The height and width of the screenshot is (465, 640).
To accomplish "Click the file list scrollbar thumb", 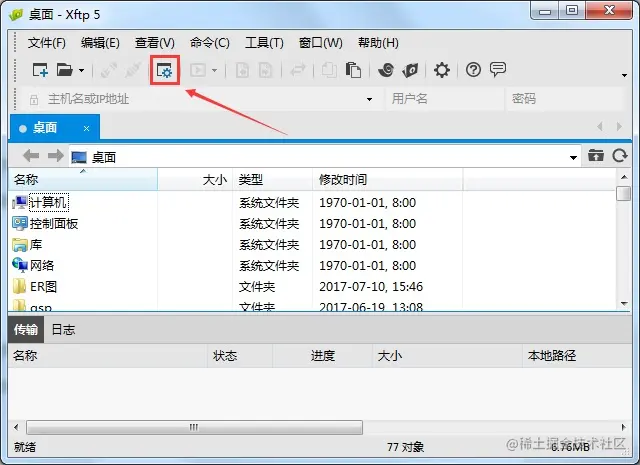I will (x=624, y=194).
